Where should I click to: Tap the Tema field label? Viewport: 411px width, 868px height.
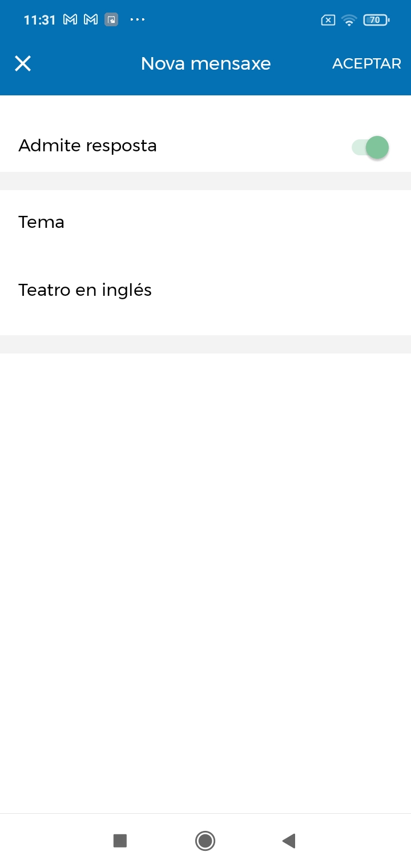coord(41,222)
